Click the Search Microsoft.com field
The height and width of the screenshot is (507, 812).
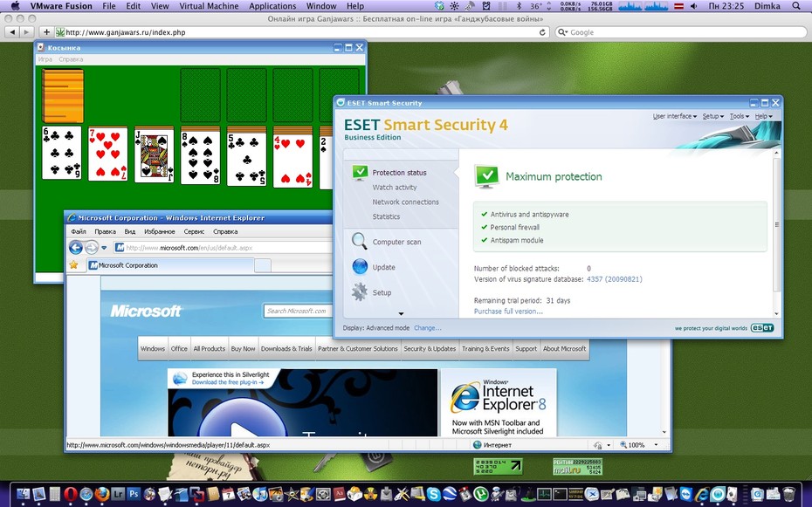[x=298, y=311]
